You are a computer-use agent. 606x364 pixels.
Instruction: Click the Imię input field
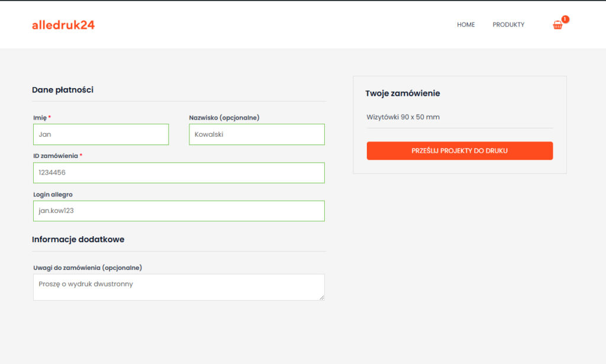[x=101, y=134]
